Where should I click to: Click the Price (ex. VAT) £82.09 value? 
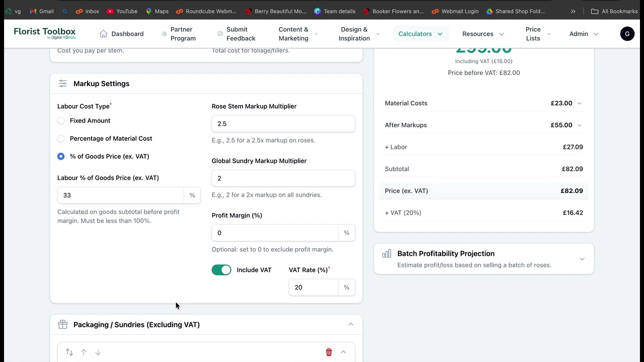point(572,191)
